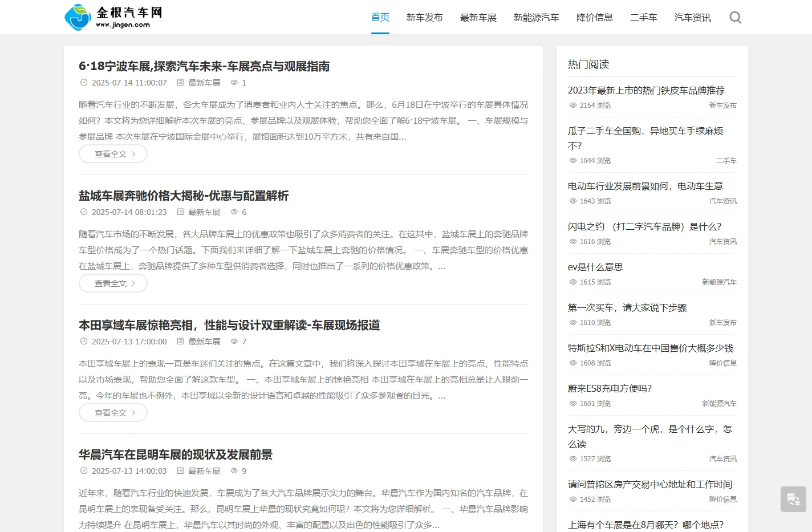The height and width of the screenshot is (532, 812).
Task: Click category icon in 华晨汽车 article meta
Action: pyautogui.click(x=181, y=471)
